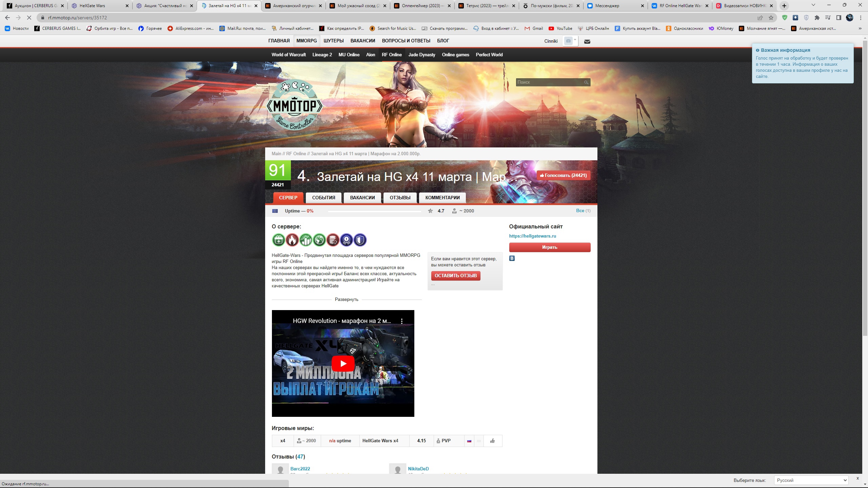Click the MMOTOP logo
This screenshot has width=868, height=488.
(x=295, y=105)
